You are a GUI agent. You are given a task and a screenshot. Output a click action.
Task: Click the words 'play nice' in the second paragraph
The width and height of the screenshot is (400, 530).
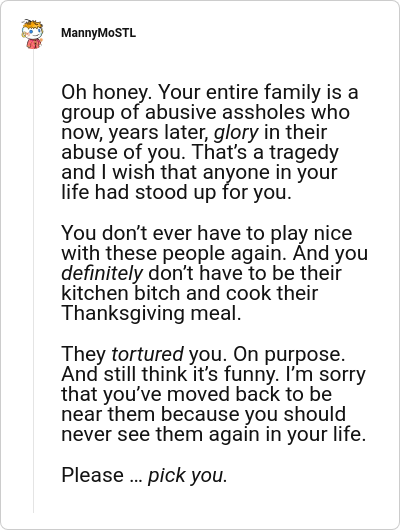(x=311, y=233)
